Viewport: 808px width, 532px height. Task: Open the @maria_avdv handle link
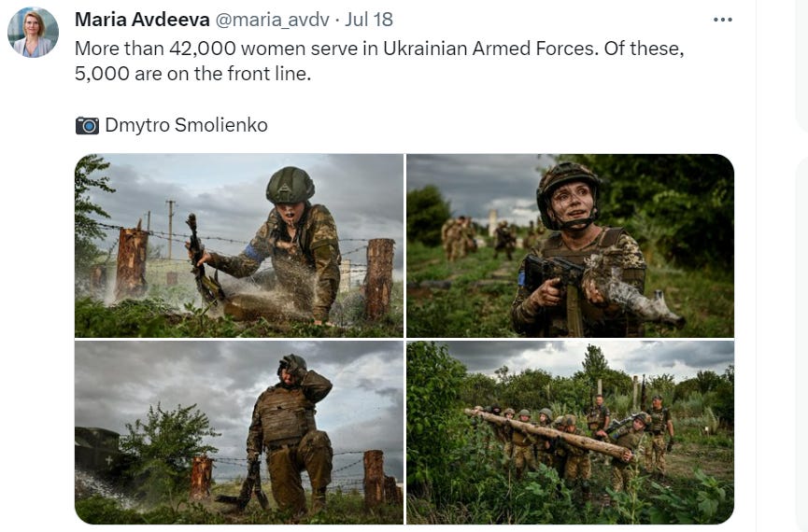pyautogui.click(x=272, y=20)
